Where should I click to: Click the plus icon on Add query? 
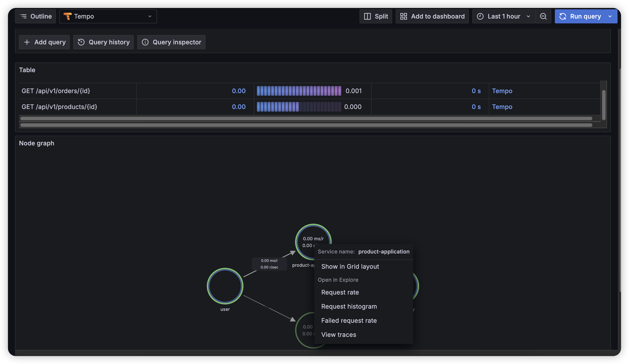click(27, 42)
